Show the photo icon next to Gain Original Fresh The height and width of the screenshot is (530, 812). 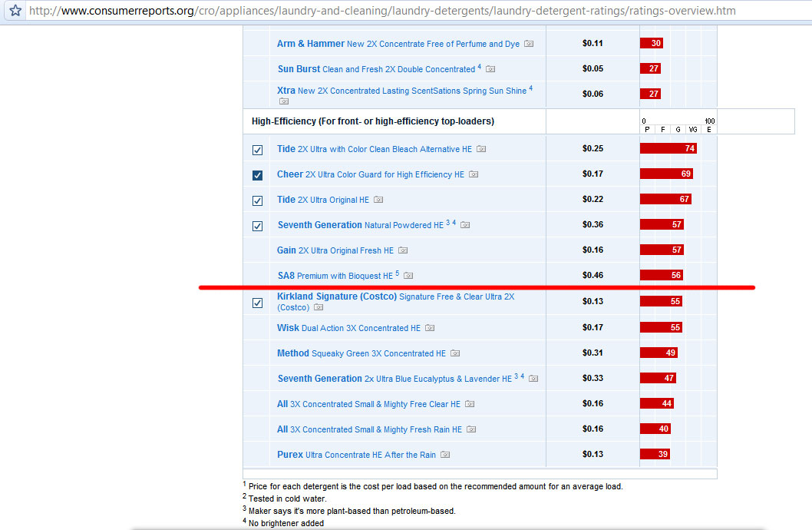click(403, 250)
